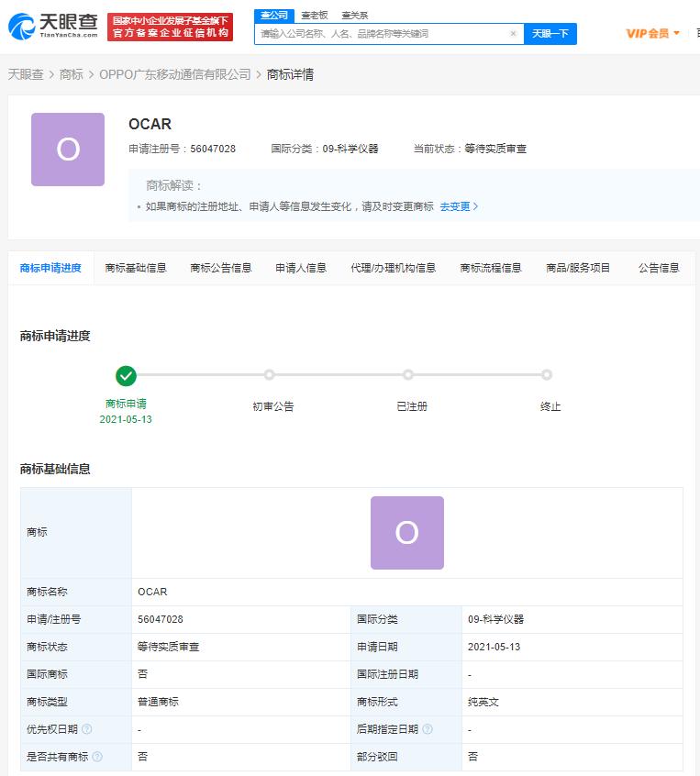The height and width of the screenshot is (776, 700).
Task: Follow the 去变更 link
Action: pos(459,206)
